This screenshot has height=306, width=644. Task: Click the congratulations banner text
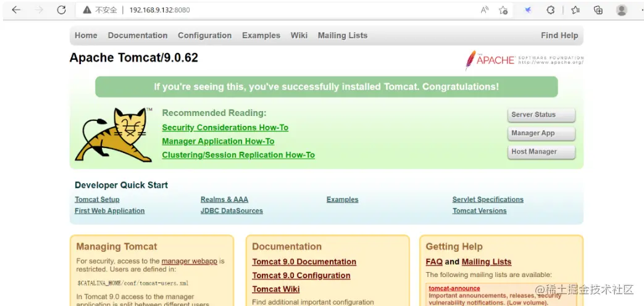click(x=327, y=87)
